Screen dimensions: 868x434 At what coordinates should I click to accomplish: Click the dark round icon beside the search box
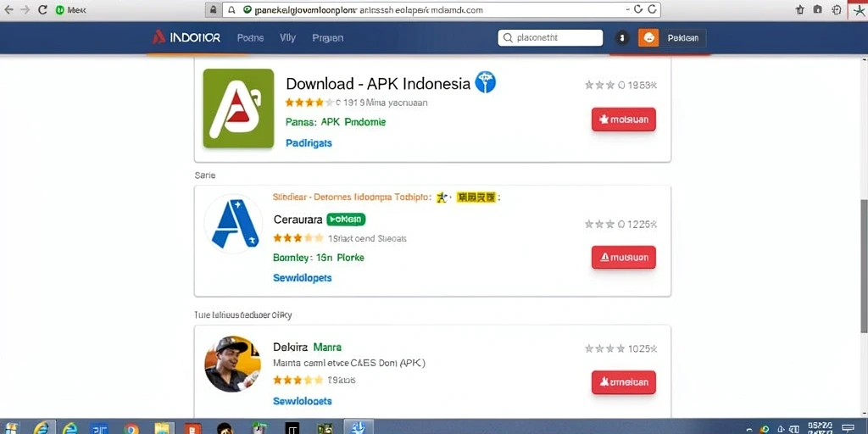(621, 37)
